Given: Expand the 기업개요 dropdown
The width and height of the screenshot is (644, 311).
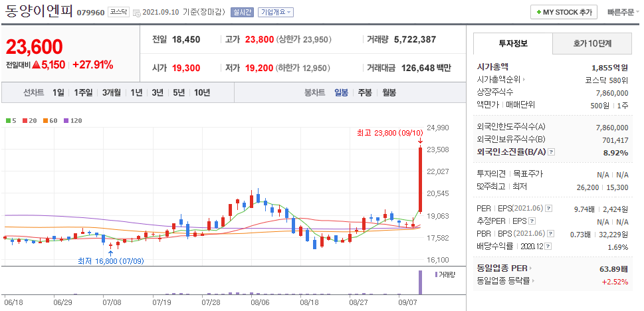Looking at the screenshot, I should tap(276, 12).
